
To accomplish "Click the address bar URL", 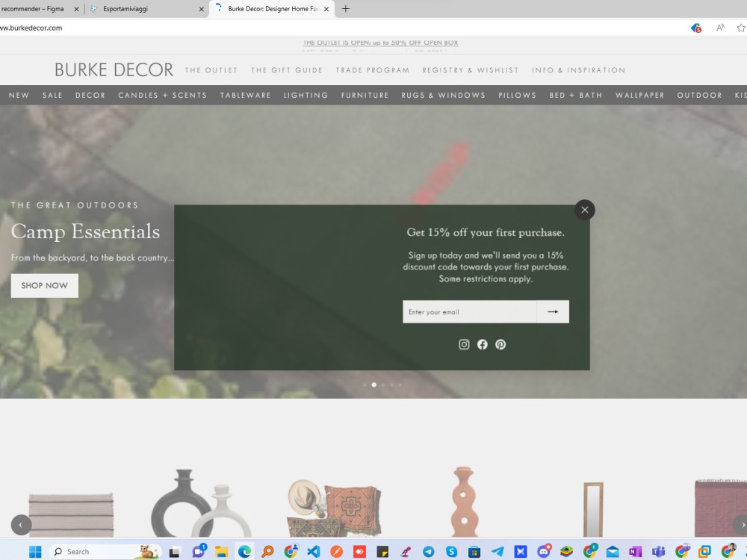I will [x=31, y=28].
